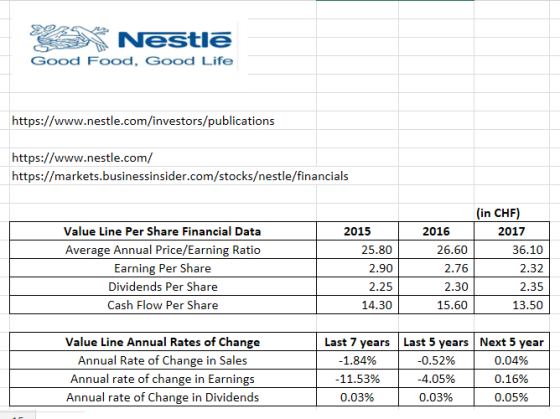Select the '(in CHF)' cell
This screenshot has width=560, height=419.
point(511,213)
